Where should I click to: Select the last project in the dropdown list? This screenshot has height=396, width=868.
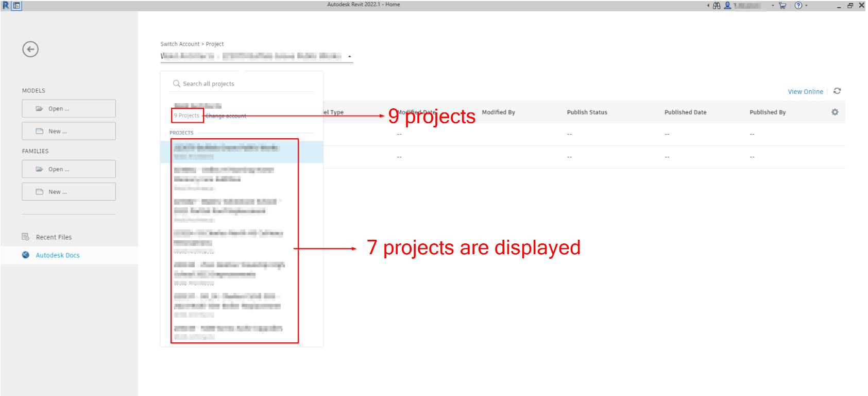tap(242, 333)
